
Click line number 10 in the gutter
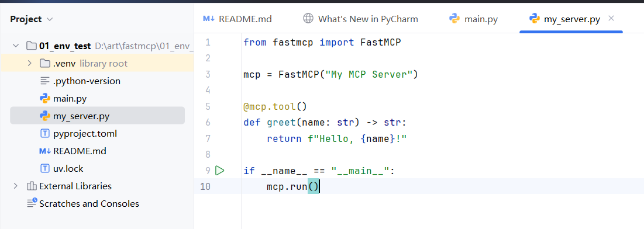click(x=205, y=186)
